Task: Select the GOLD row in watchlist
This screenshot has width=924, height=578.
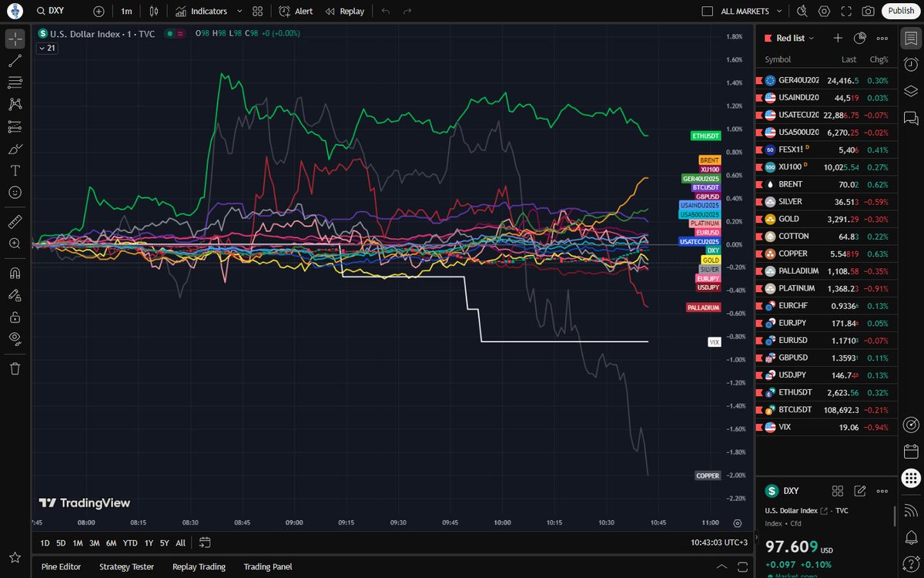Action: [826, 219]
